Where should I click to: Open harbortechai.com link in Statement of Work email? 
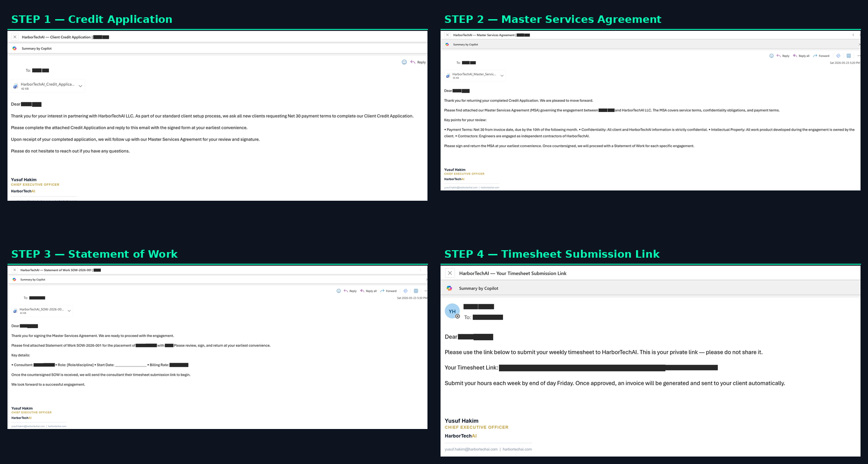57,426
